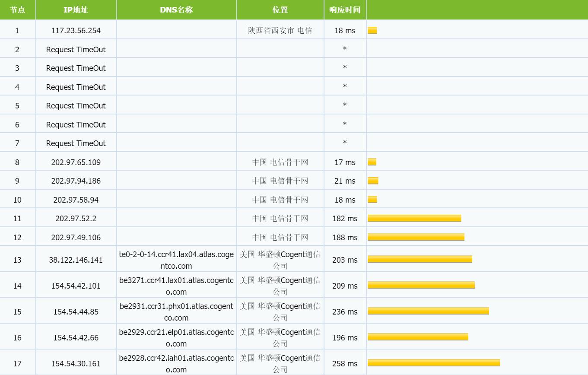Select IP address 38.122.146.141
The width and height of the screenshot is (588, 375).
76,260
